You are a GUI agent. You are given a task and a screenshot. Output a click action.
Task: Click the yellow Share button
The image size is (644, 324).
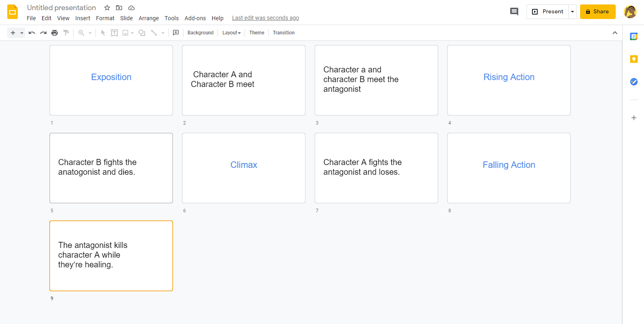598,12
